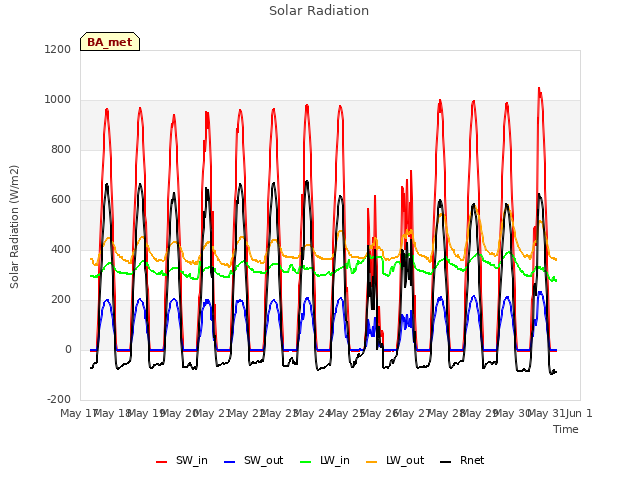Click the 400 y-axis tick label
The image size is (640, 480).
(x=61, y=249)
